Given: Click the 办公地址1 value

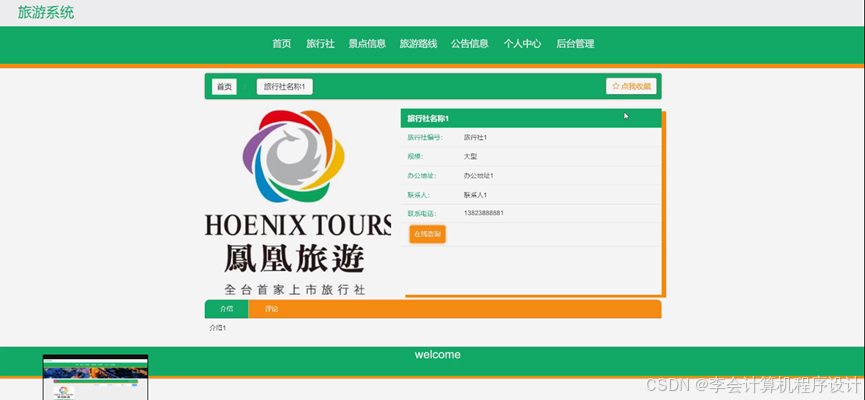Looking at the screenshot, I should (x=478, y=176).
